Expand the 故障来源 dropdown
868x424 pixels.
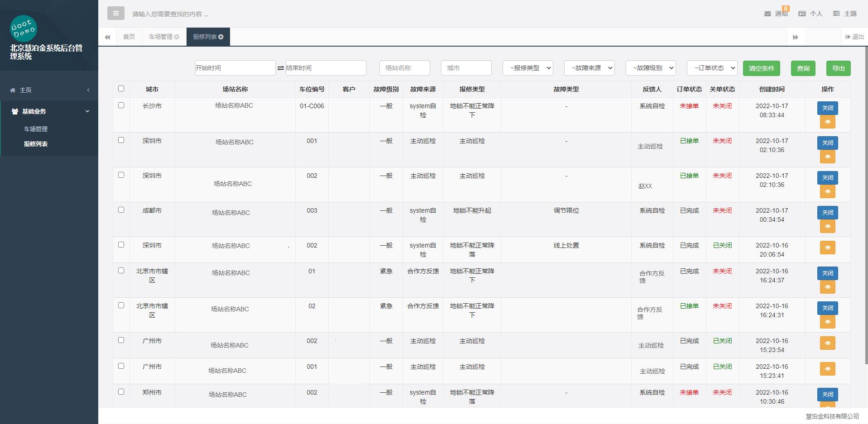(x=589, y=68)
